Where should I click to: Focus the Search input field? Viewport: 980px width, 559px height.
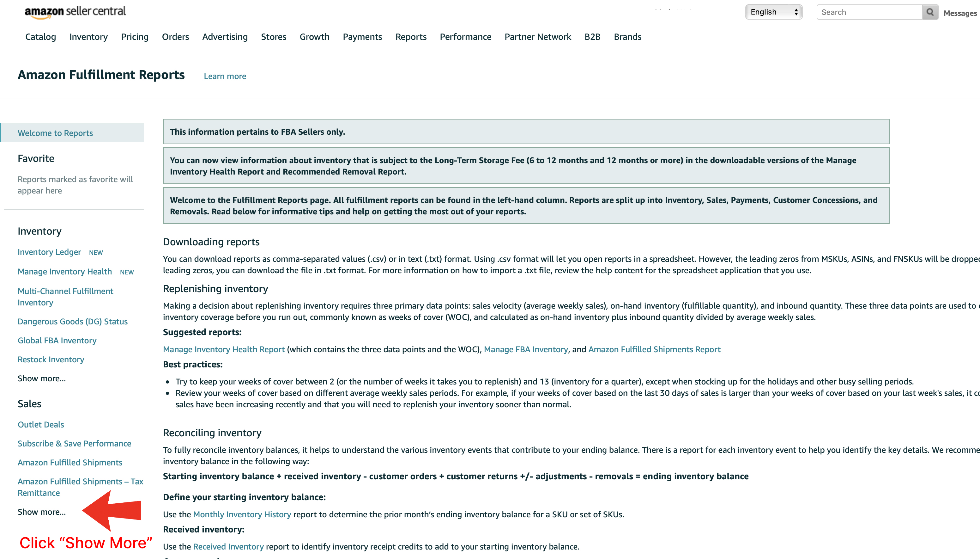pyautogui.click(x=869, y=12)
